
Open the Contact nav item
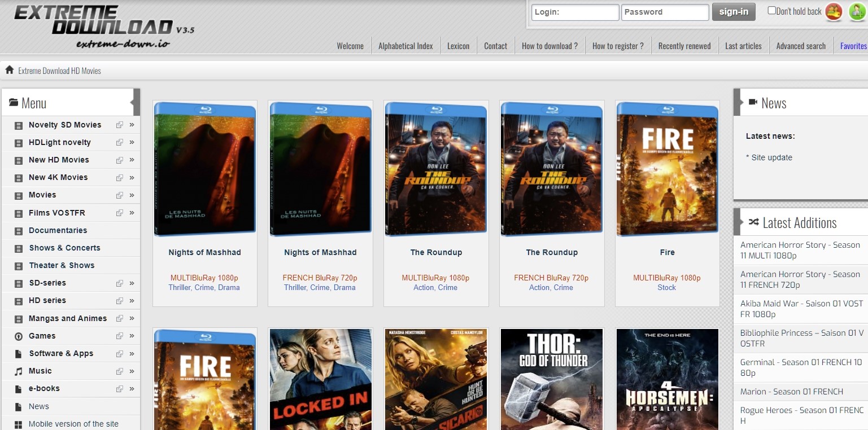coord(495,46)
